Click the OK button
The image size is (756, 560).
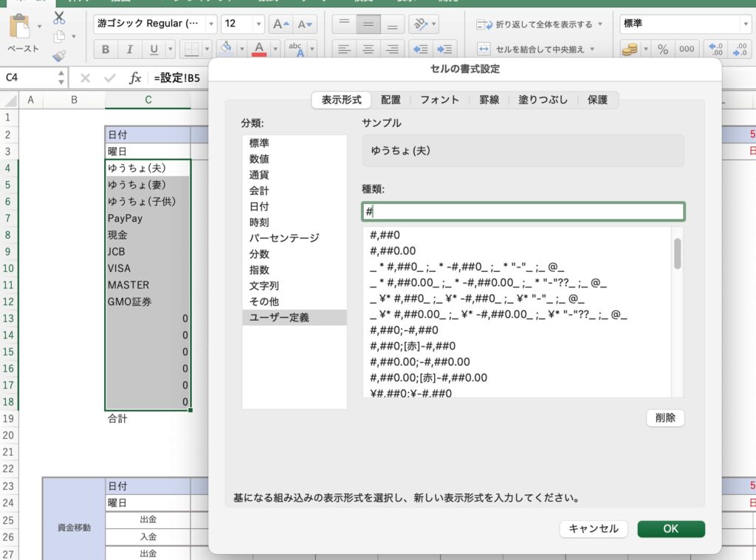click(670, 529)
